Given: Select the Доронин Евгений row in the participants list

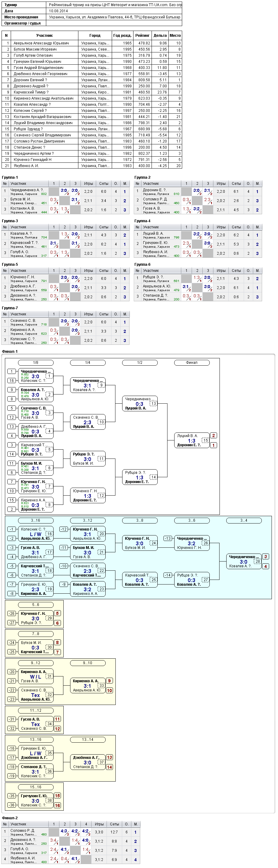Looking at the screenshot, I should tap(92, 80).
